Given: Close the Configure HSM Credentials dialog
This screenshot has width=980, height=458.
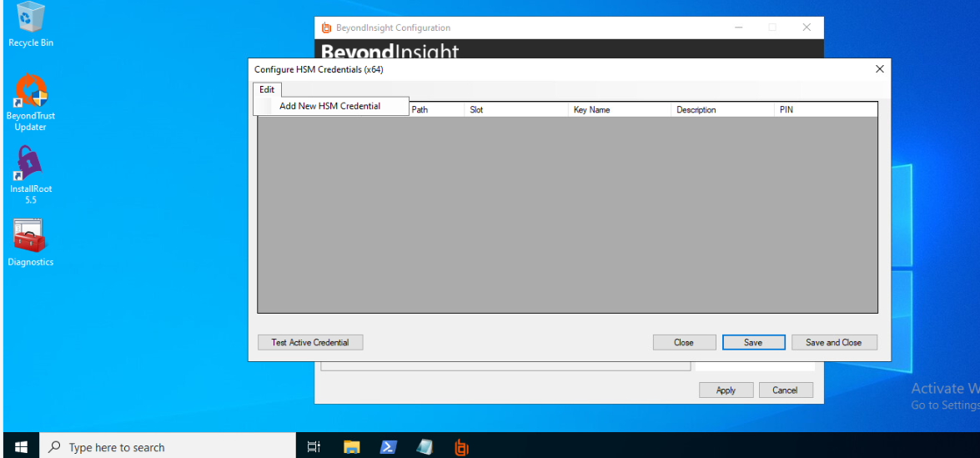Looking at the screenshot, I should coord(879,68).
